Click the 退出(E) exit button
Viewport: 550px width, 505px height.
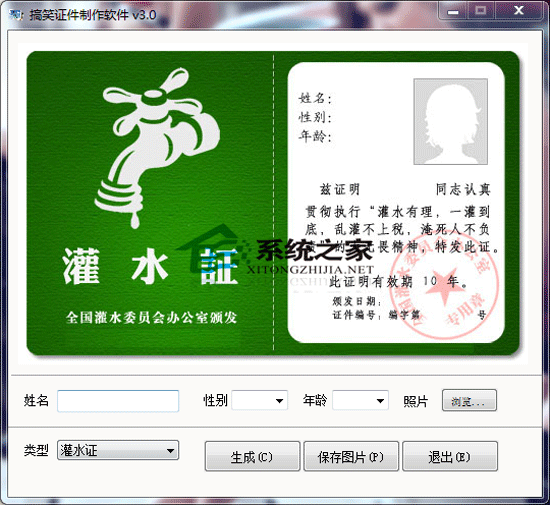pyautogui.click(x=450, y=456)
